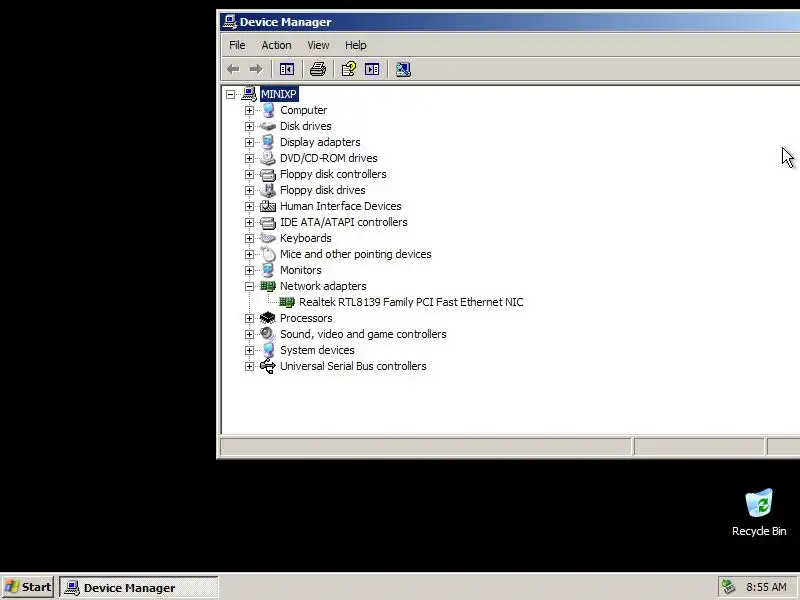Click the Monitors category icon
800x600 pixels.
point(268,270)
